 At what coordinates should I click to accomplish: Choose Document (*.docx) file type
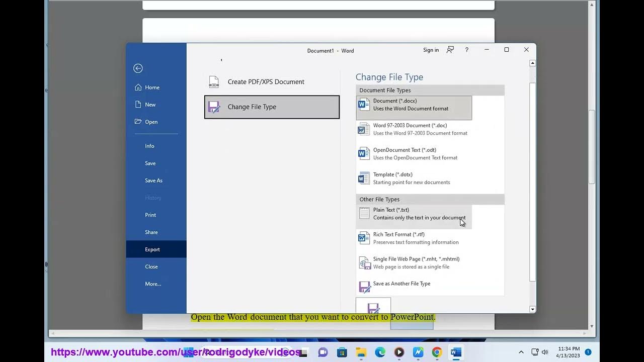coord(414,108)
